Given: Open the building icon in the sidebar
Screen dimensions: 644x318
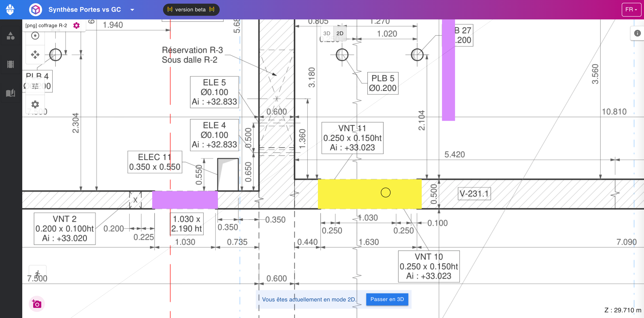Looking at the screenshot, I should [11, 64].
